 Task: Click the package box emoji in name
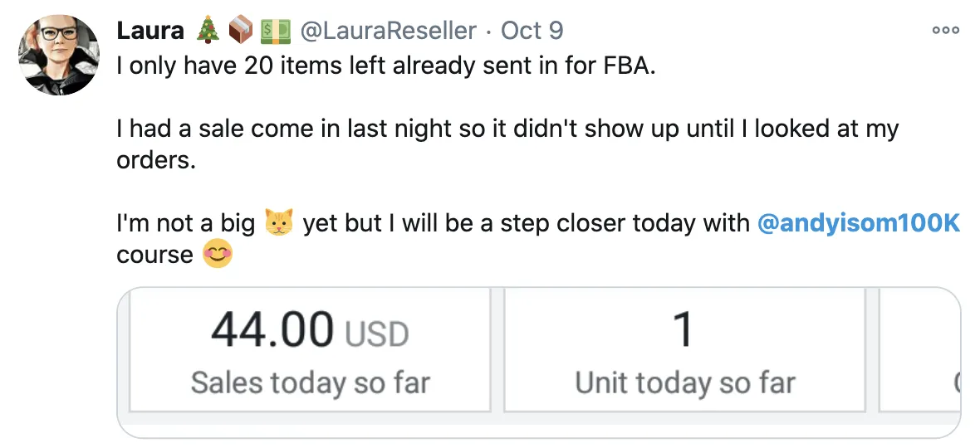[240, 29]
